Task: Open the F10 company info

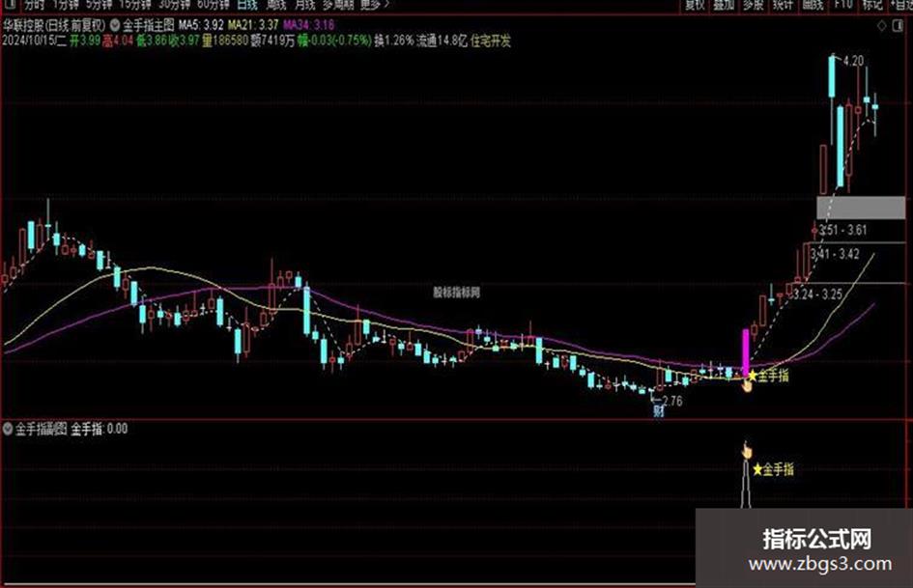Action: point(843,5)
